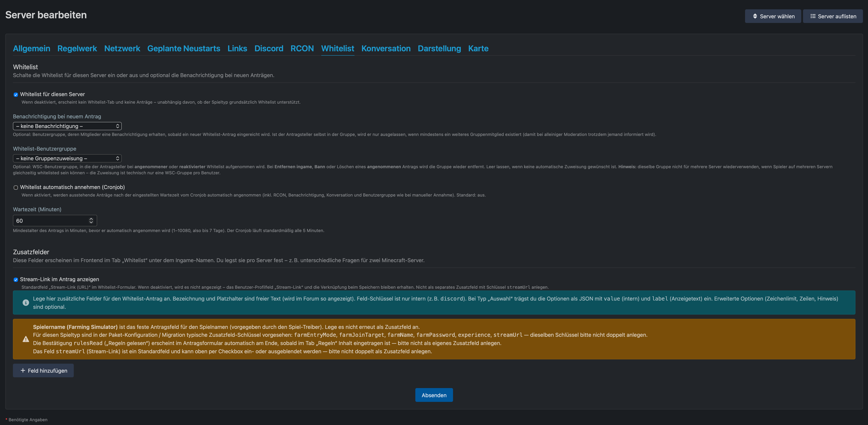Click the Server auflisten button

833,16
